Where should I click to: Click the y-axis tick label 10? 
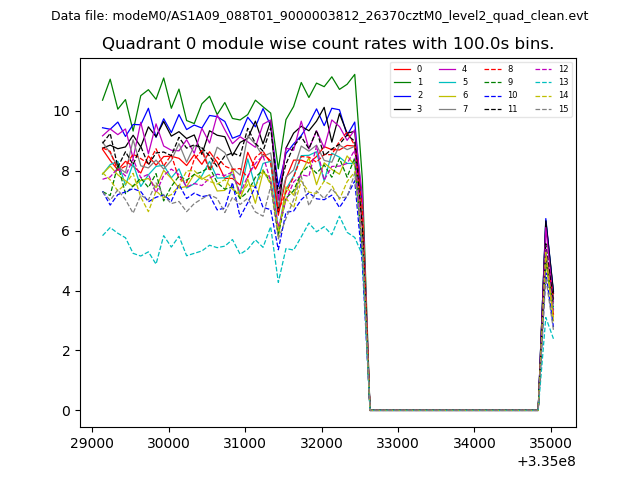pyautogui.click(x=62, y=111)
